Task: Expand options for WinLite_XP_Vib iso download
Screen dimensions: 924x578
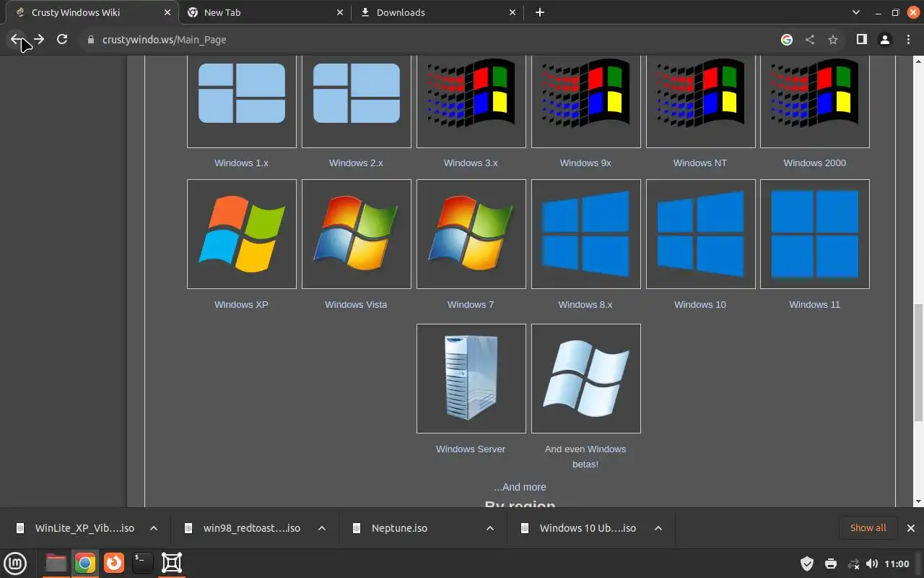Action: tap(154, 528)
